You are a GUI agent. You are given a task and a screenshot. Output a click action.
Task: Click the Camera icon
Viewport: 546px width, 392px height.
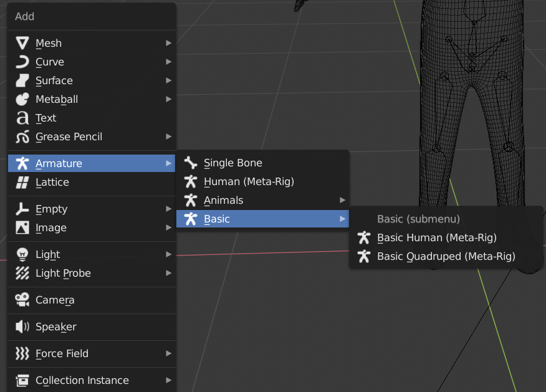point(22,300)
